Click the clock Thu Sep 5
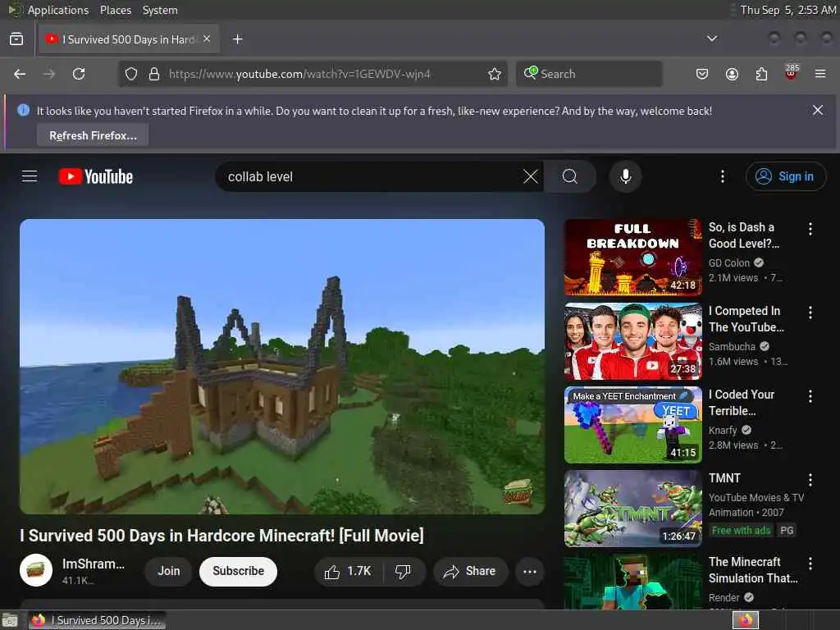The width and height of the screenshot is (840, 630). (787, 10)
